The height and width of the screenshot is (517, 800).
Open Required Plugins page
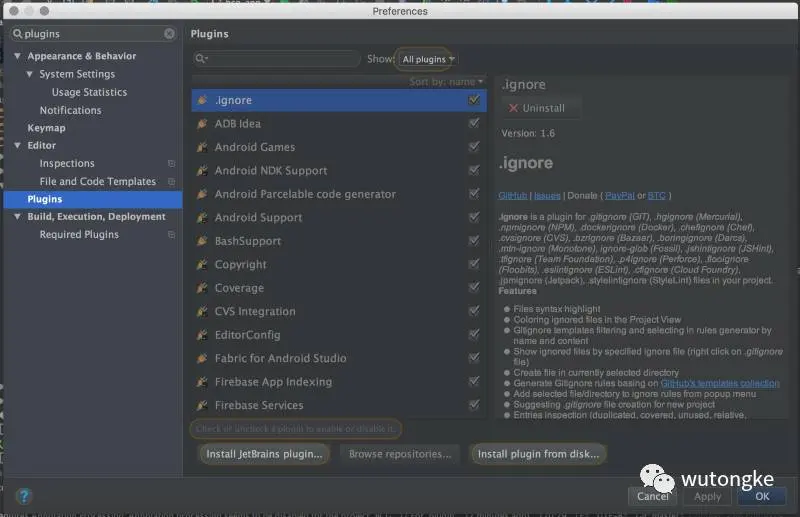pos(79,234)
